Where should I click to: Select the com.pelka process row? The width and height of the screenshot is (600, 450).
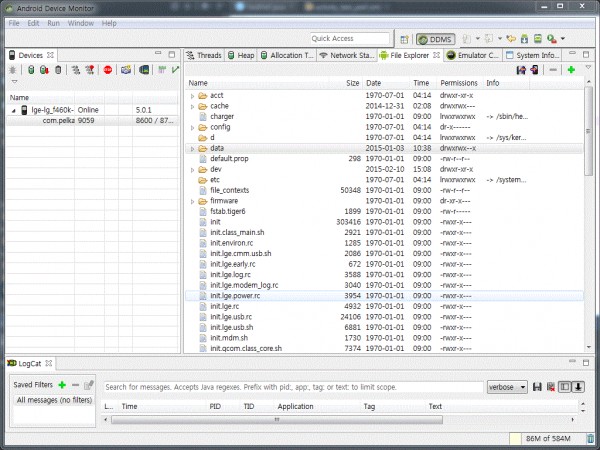tap(93, 121)
